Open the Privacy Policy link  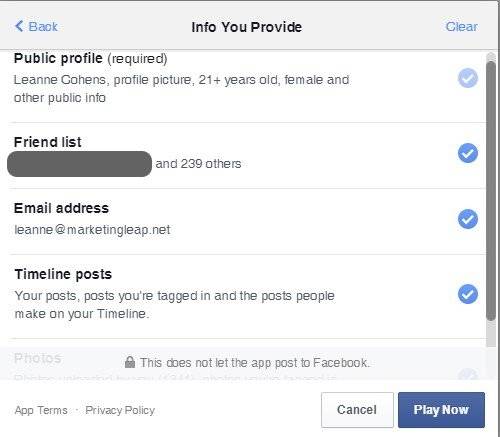click(120, 410)
